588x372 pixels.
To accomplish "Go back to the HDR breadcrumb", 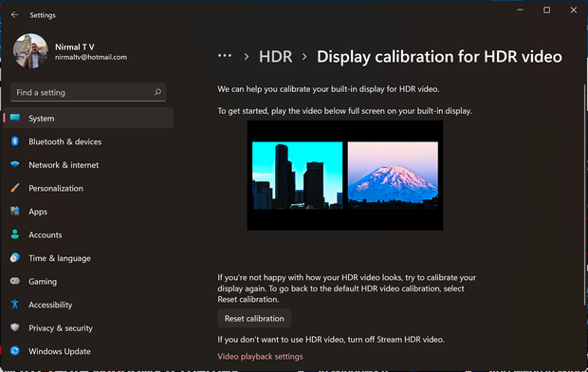I will click(276, 57).
